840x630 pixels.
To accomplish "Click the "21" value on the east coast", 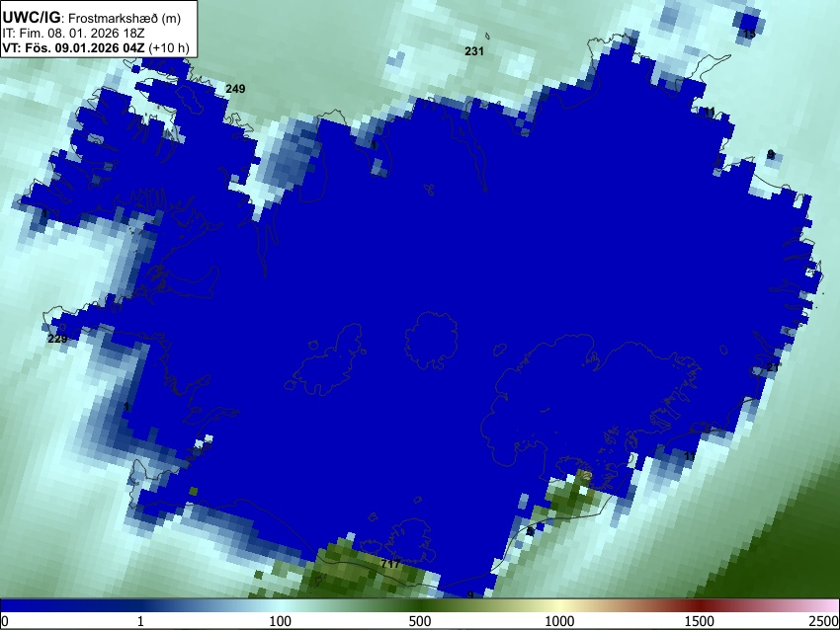I will tap(773, 367).
